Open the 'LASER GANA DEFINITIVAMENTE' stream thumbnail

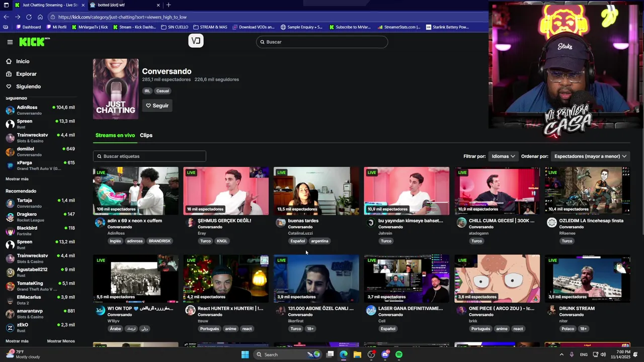click(x=407, y=279)
